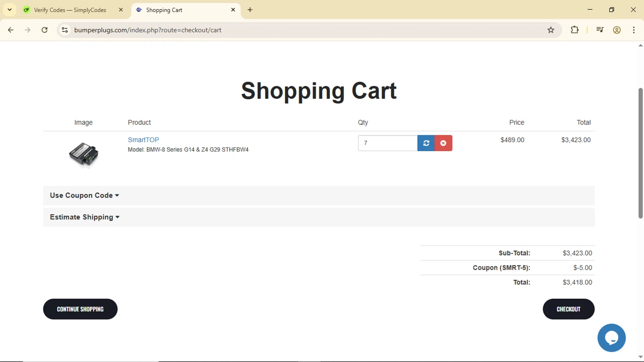Click the Continue Shopping button

[x=80, y=309]
